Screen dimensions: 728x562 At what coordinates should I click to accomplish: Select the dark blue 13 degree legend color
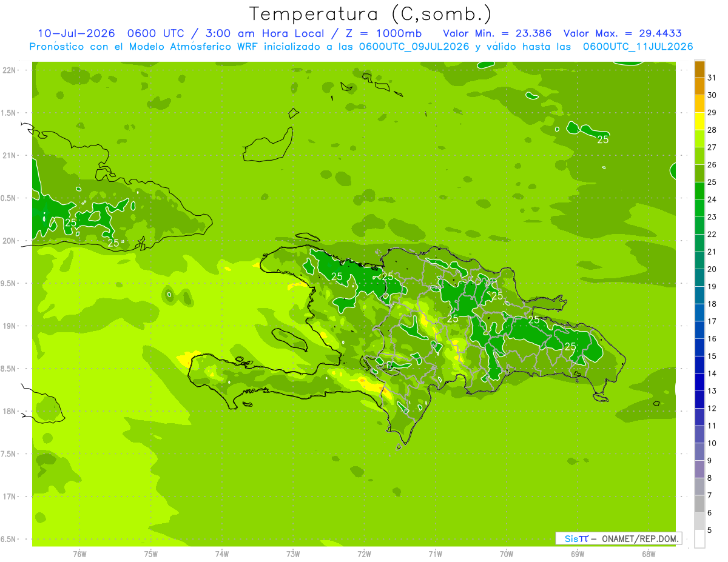[x=699, y=383]
